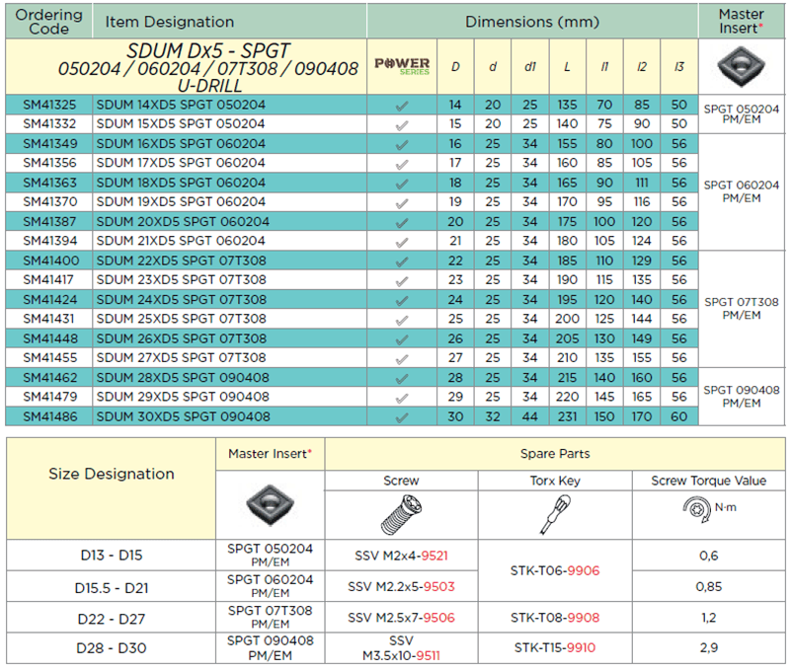The image size is (790, 672).
Task: Click the insert picture beside the dimension headers
Action: point(742,66)
